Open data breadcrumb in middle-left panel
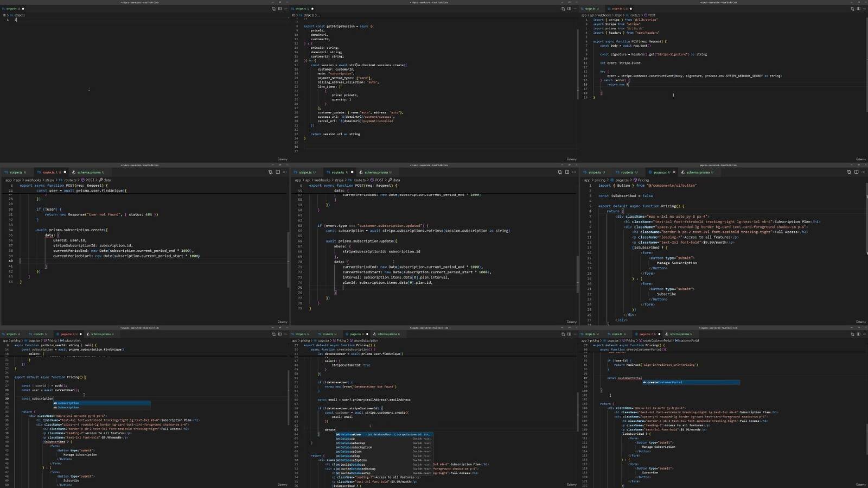 coord(105,180)
